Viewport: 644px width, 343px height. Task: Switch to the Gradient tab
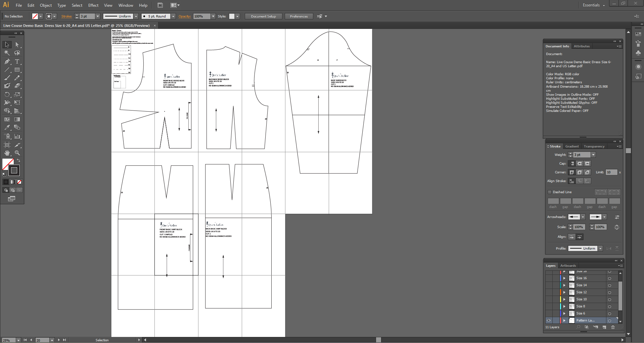pyautogui.click(x=572, y=146)
